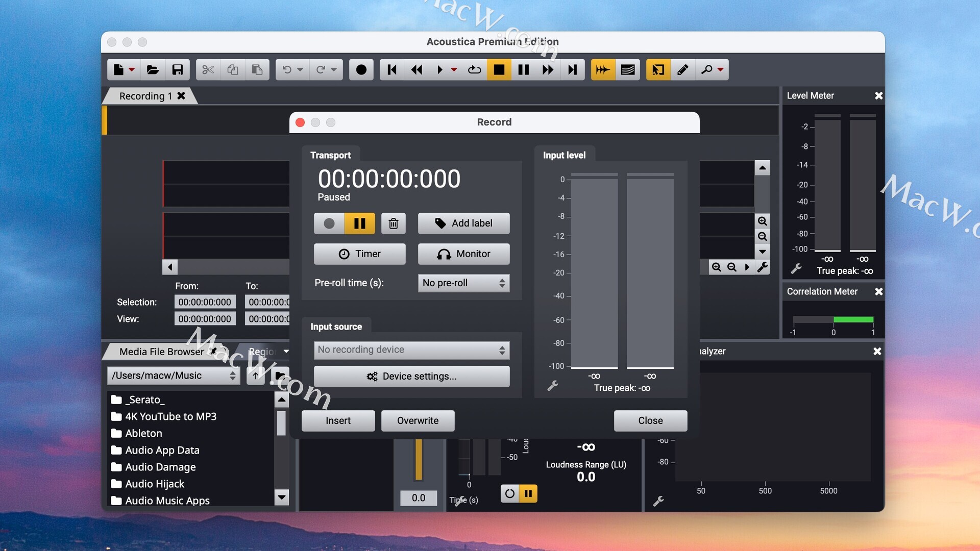Click the View From time field

[205, 319]
